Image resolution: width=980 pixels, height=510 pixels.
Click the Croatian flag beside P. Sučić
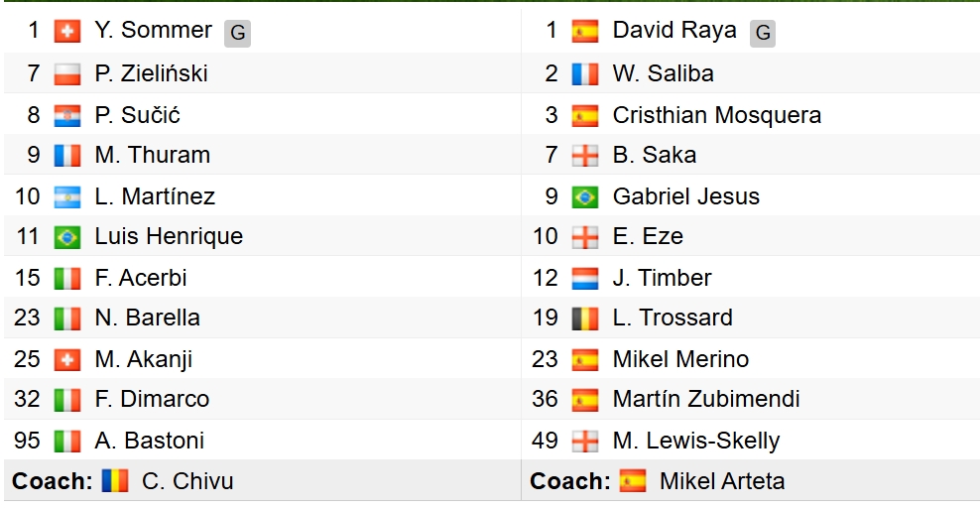[67, 115]
